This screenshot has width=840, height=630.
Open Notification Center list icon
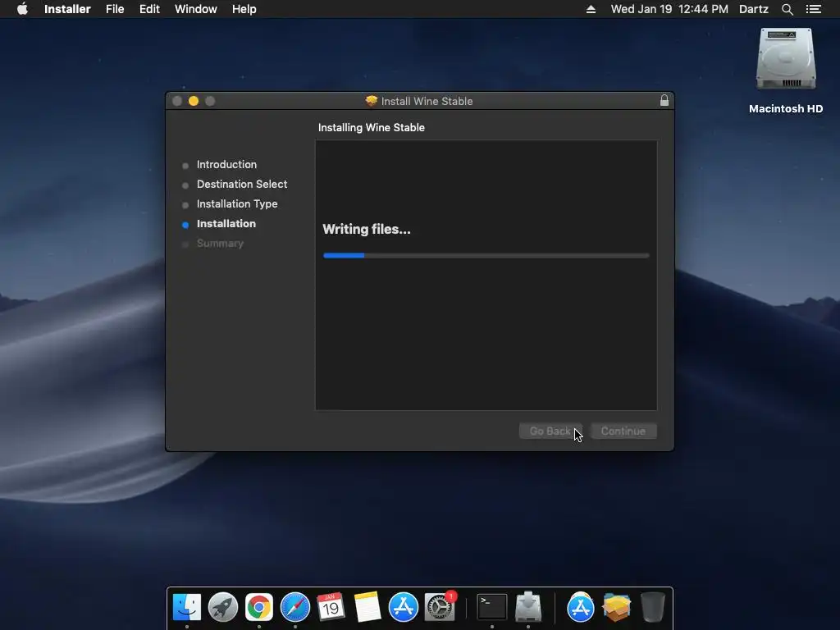tap(813, 9)
